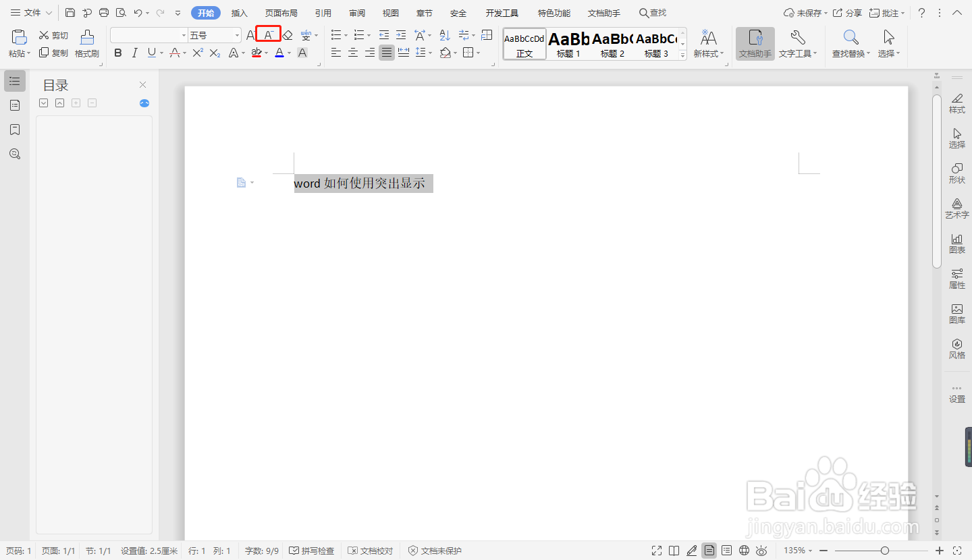
Task: Click the text highlight color swatch
Action: coord(256,53)
